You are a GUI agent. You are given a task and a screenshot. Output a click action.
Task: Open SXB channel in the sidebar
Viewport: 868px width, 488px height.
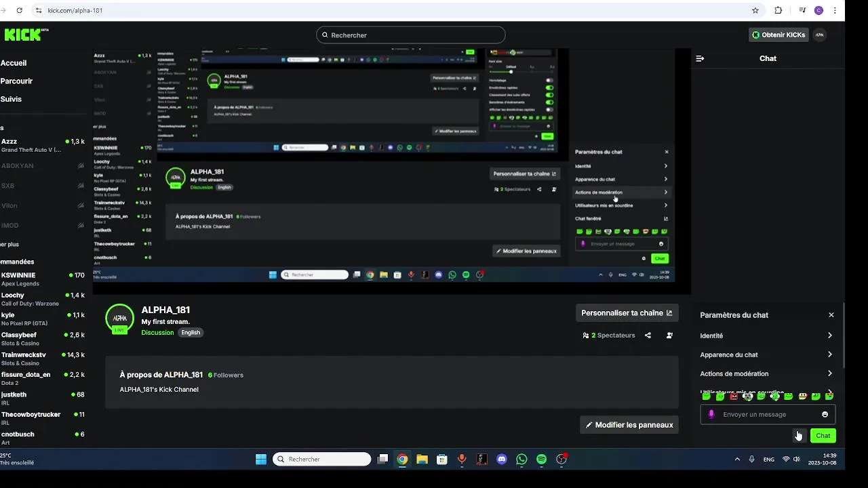tap(42, 186)
